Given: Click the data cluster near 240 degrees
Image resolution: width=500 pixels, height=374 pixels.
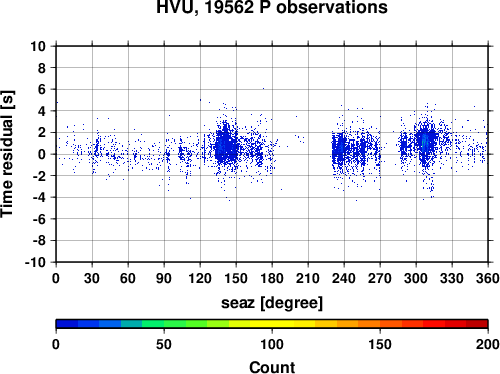Looking at the screenshot, I should pyautogui.click(x=341, y=149).
